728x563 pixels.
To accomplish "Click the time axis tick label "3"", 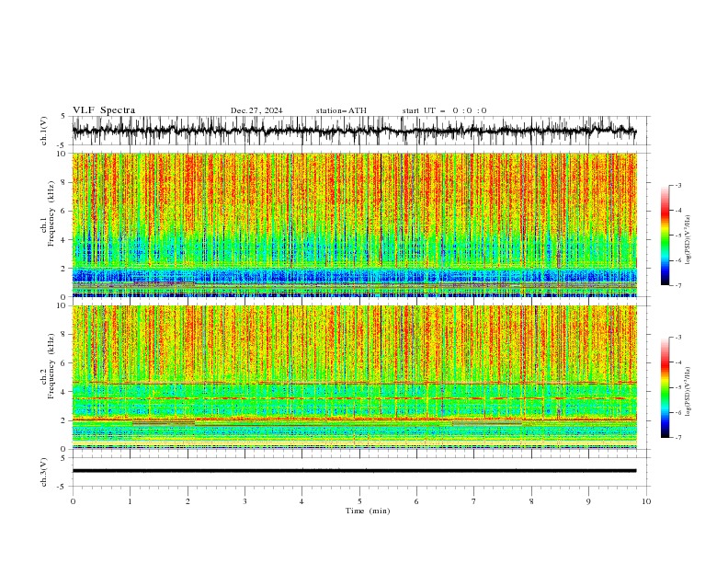I will point(245,501).
